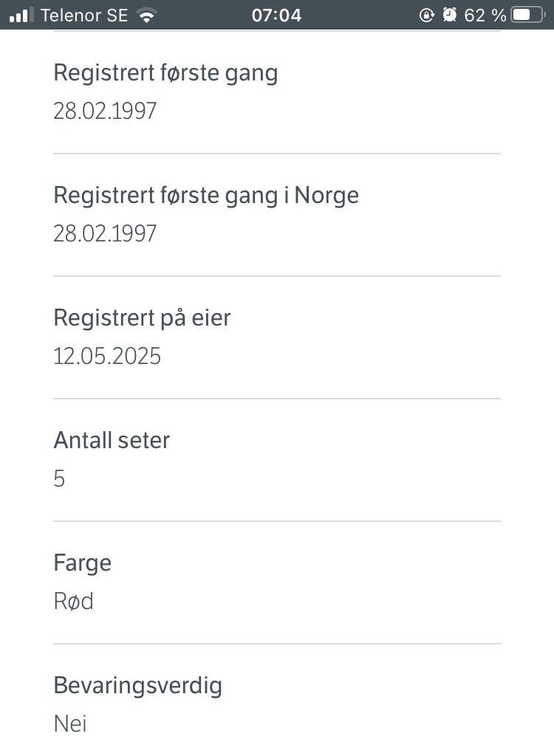Screen dimensions: 554x756
Task: Tap the Farge label
Action: coord(83,563)
